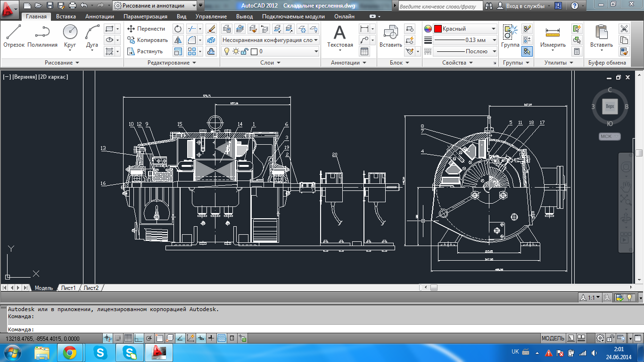Click the Вставить block insert icon
644x362 pixels.
tap(391, 36)
